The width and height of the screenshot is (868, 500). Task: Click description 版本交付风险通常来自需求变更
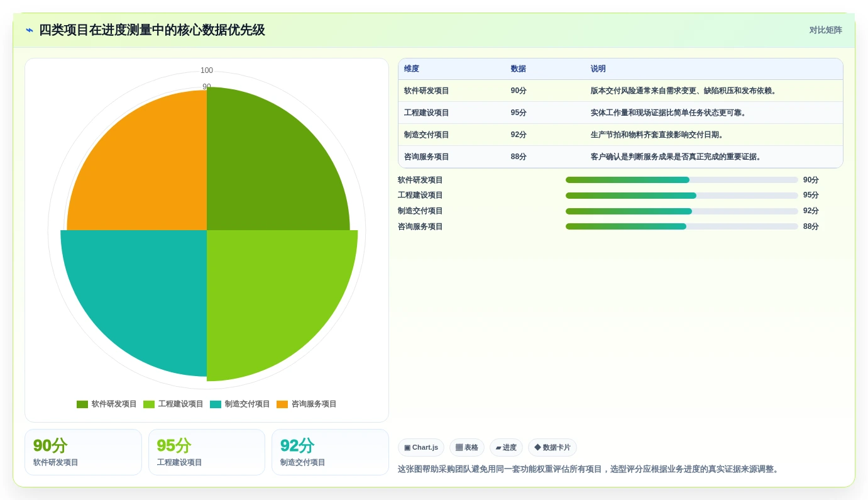pyautogui.click(x=684, y=91)
